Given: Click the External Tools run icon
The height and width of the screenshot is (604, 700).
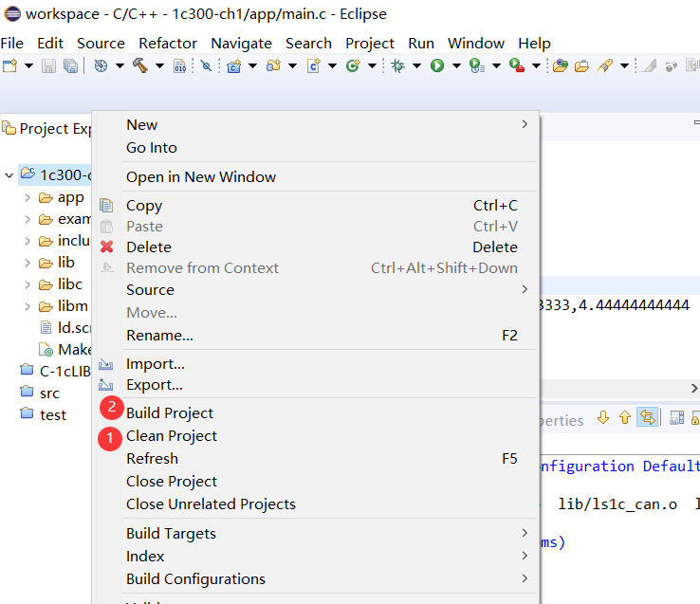Looking at the screenshot, I should pyautogui.click(x=517, y=66).
